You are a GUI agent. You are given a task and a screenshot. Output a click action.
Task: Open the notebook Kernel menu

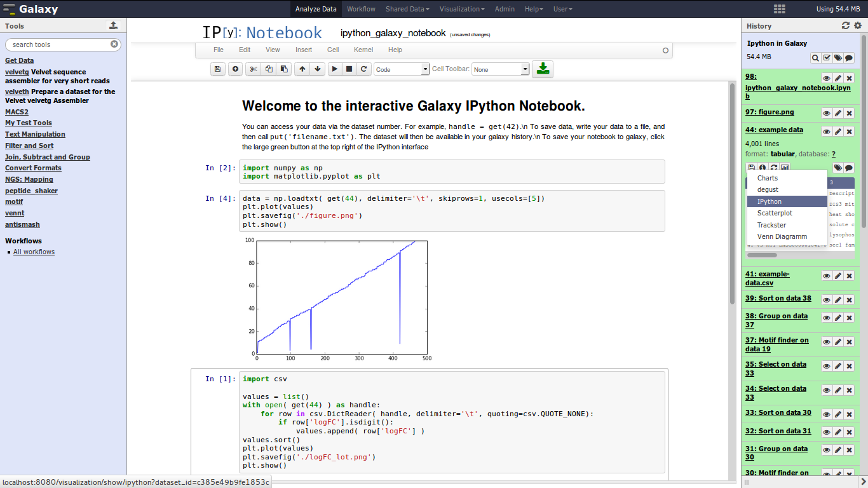pyautogui.click(x=363, y=50)
